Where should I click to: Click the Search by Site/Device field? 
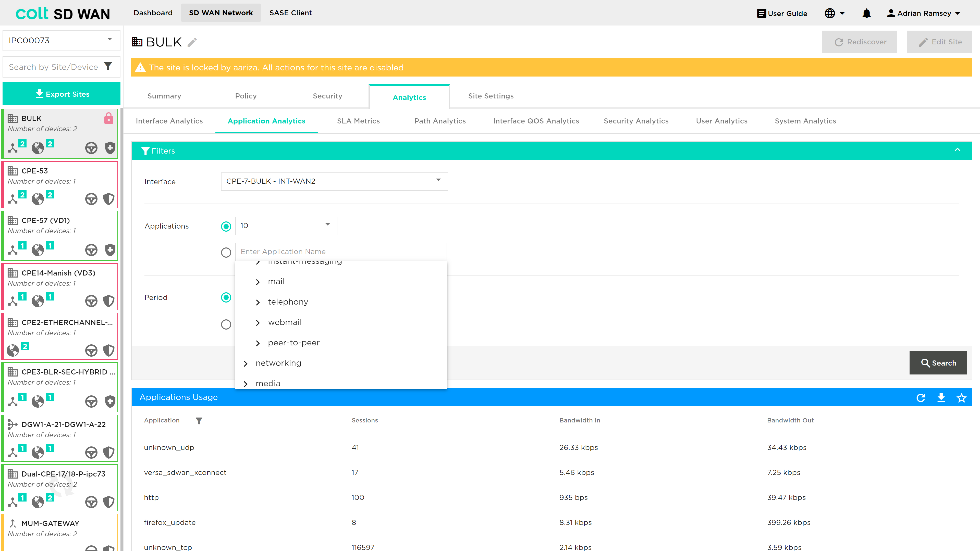coord(53,67)
